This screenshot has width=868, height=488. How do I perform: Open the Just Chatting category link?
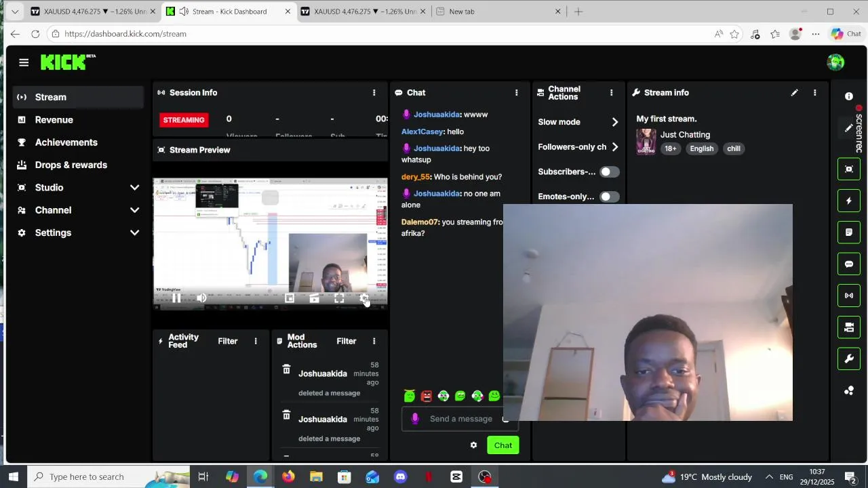[685, 135]
